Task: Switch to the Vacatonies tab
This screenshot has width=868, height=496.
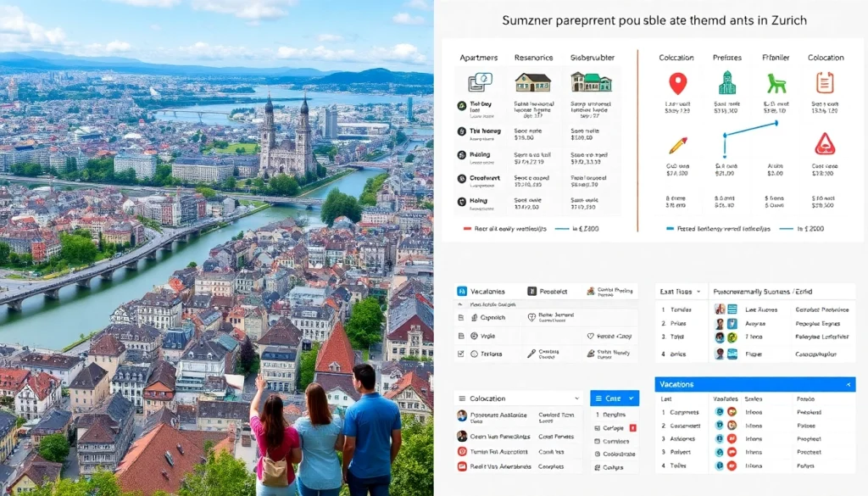Action: tap(486, 291)
